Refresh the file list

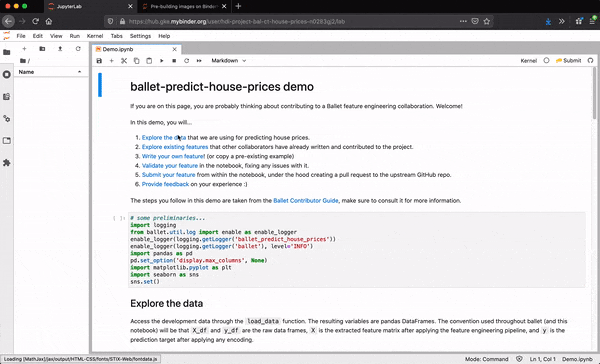78,49
